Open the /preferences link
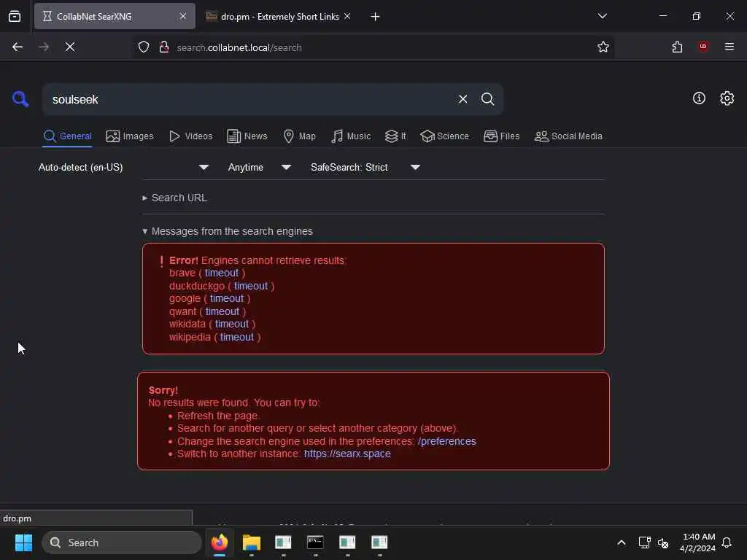Viewport: 747px width, 560px height. click(x=447, y=441)
